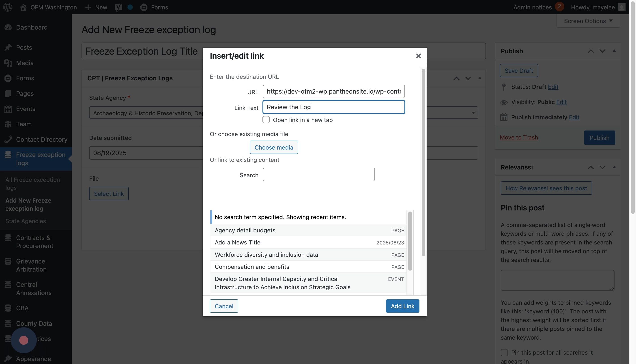Click the Contact Directory phone icon
Screen dimensions: 636x364
8,139
